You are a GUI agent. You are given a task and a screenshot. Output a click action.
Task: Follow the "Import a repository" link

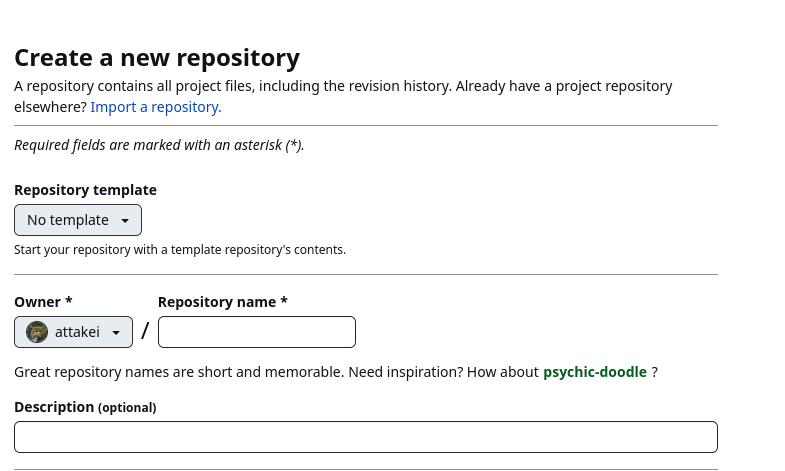pos(156,107)
